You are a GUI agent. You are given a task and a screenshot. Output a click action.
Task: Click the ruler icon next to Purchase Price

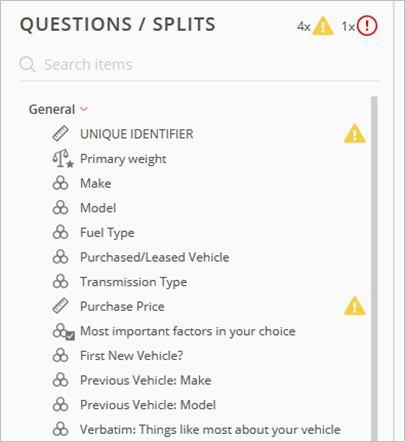coord(61,306)
